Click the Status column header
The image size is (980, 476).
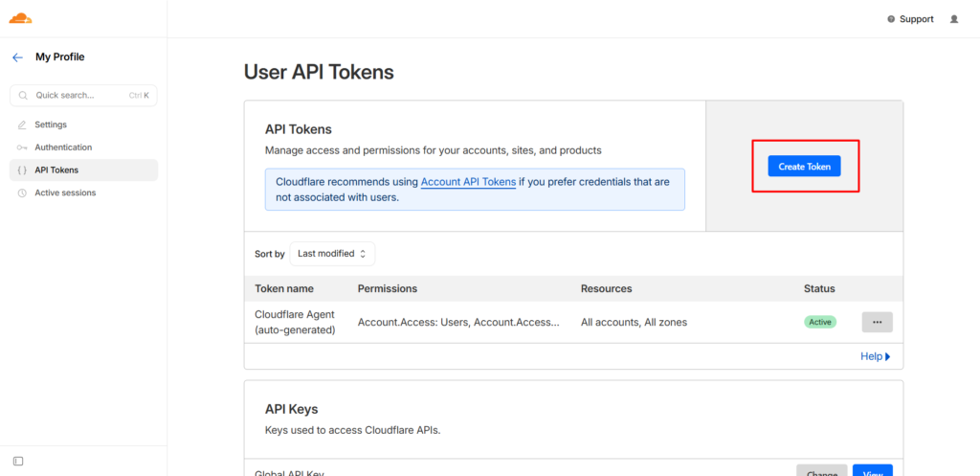coord(819,289)
